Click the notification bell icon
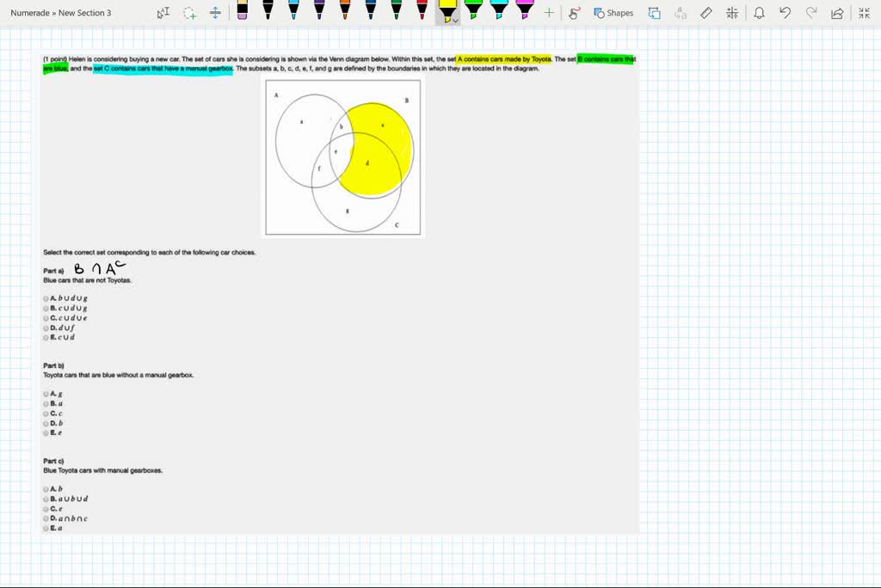Image resolution: width=881 pixels, height=588 pixels. click(x=759, y=13)
